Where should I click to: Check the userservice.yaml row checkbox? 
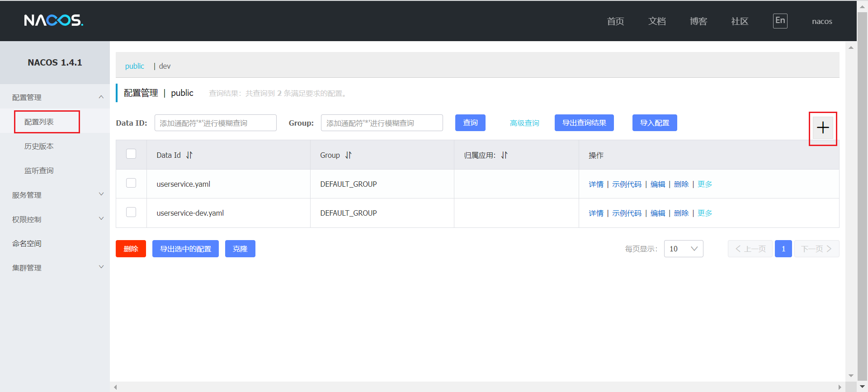tap(131, 183)
